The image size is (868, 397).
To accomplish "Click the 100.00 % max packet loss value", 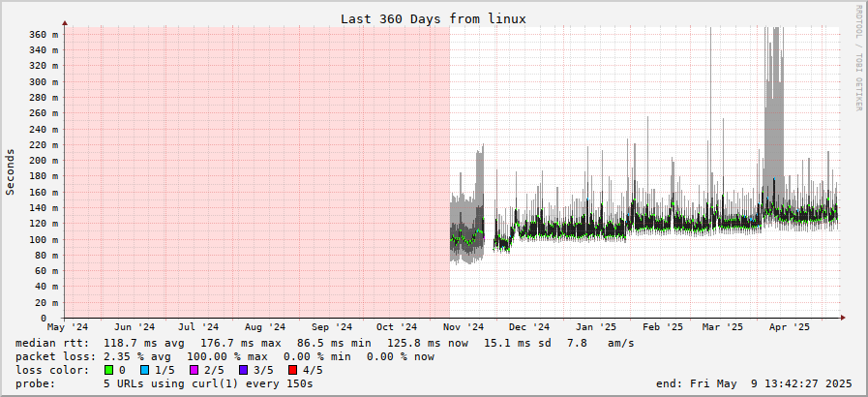I will pyautogui.click(x=227, y=356).
